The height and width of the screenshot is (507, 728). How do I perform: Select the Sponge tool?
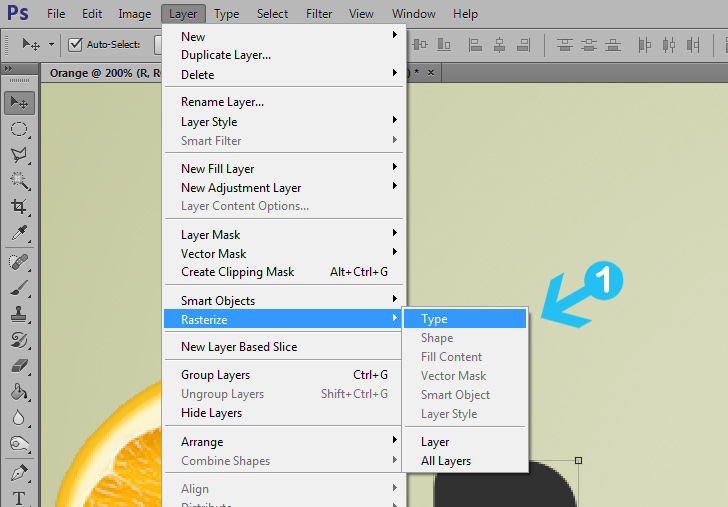click(19, 444)
